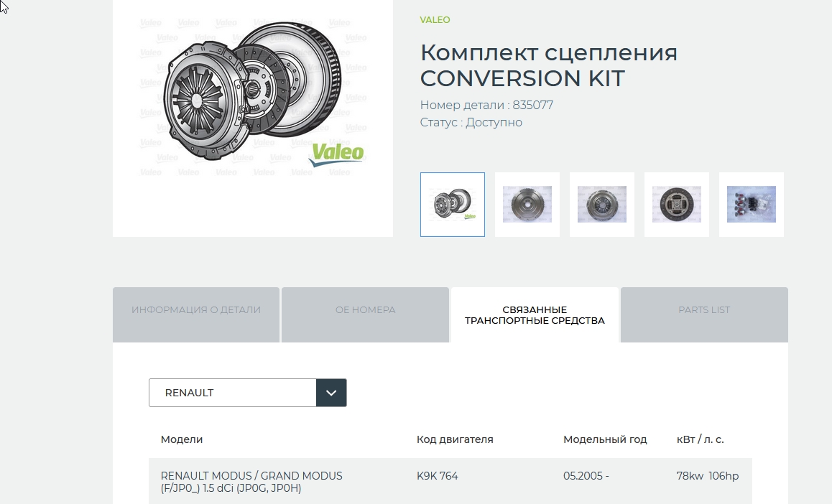
Task: Click the кВт / л. с. column header
Action: tap(700, 439)
